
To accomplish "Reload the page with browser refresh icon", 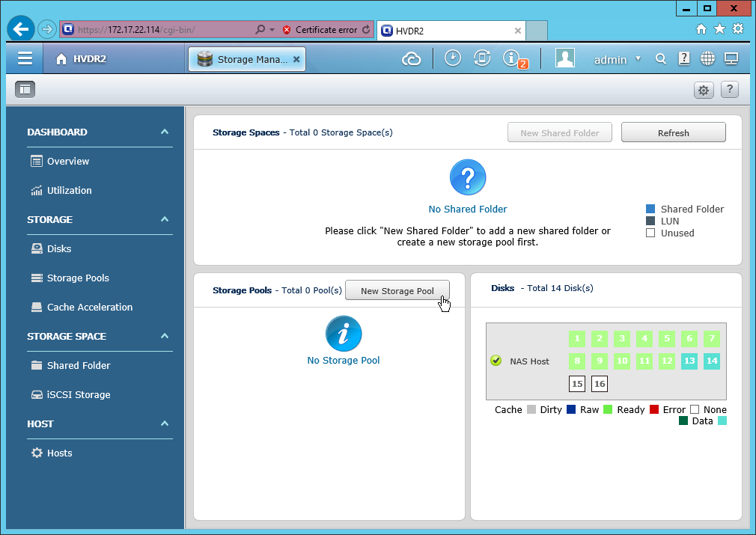I will point(366,29).
